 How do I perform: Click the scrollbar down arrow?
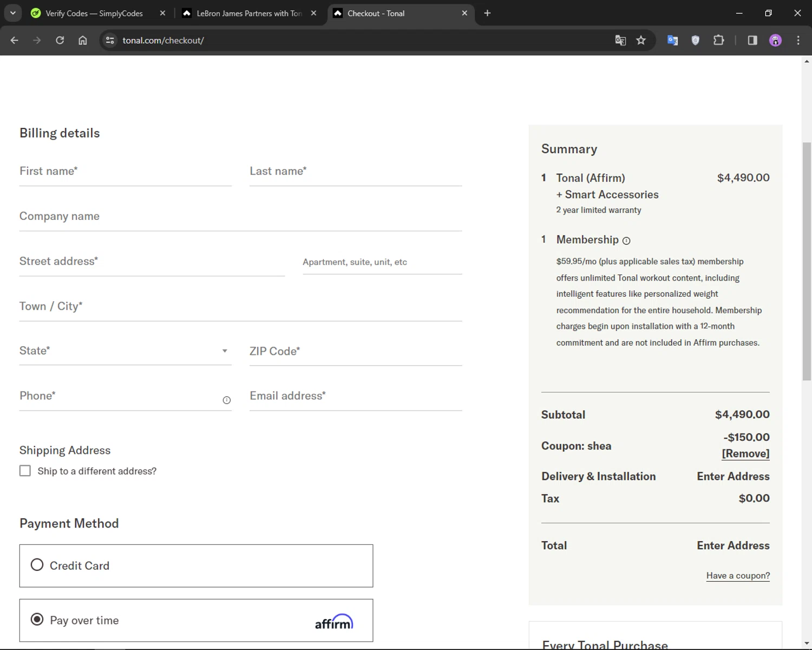[x=807, y=643]
